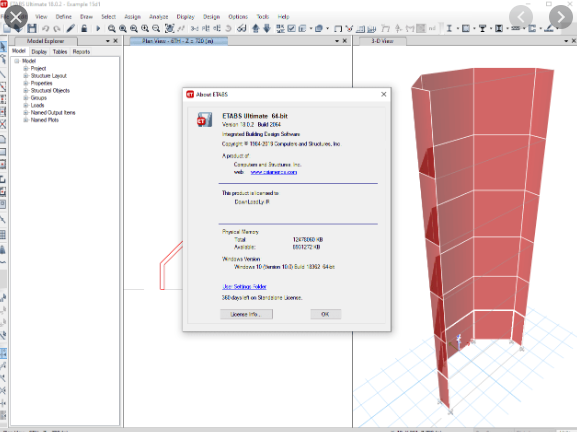The height and width of the screenshot is (432, 577).
Task: Toggle perspective with the glasses icon
Action: tap(242, 28)
